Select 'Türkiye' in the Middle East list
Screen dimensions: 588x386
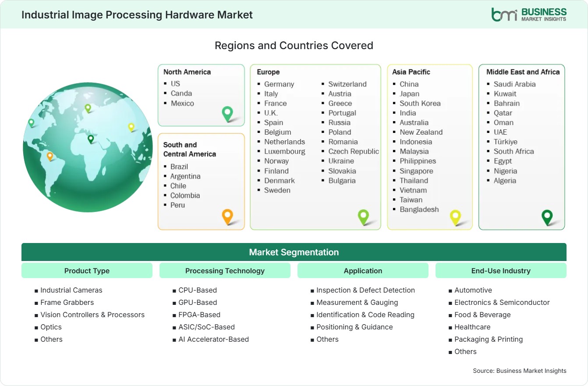tap(506, 142)
